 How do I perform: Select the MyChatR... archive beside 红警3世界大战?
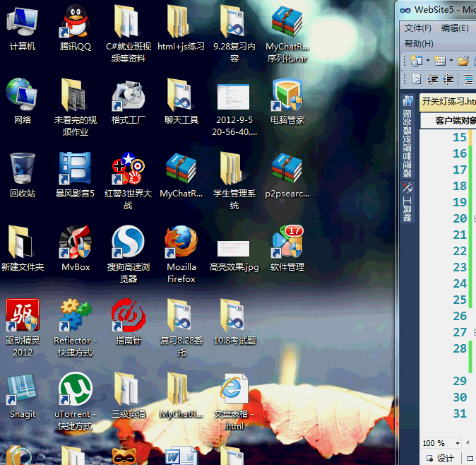pos(181,175)
